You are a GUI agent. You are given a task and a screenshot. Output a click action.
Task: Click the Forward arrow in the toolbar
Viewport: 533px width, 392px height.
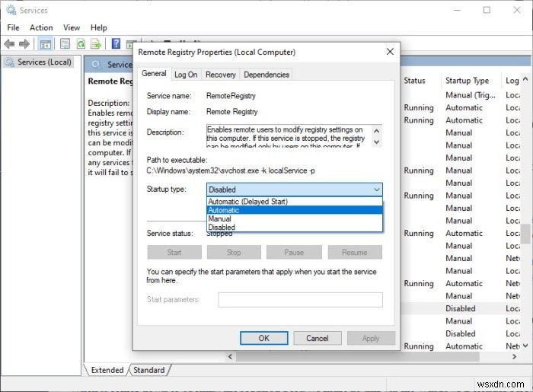tap(24, 44)
